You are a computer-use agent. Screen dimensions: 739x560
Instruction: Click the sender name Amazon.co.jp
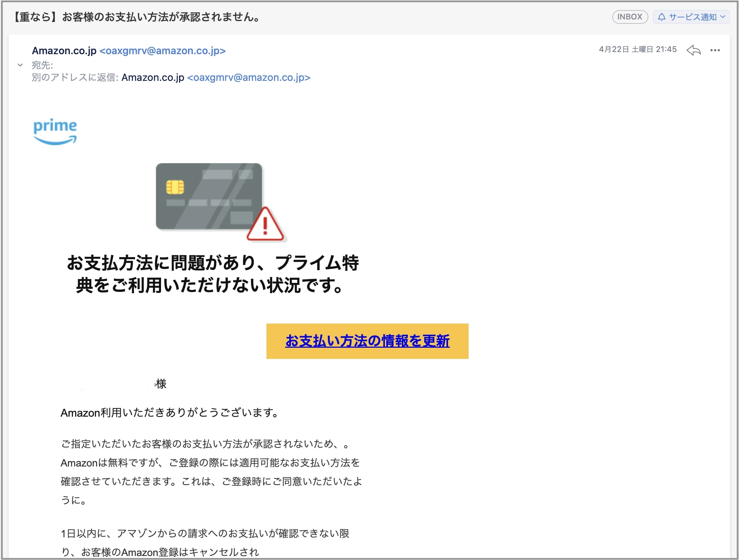(x=64, y=51)
